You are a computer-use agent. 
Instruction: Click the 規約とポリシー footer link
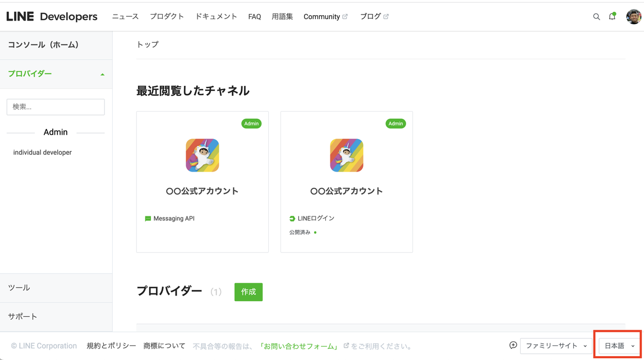pos(111,346)
